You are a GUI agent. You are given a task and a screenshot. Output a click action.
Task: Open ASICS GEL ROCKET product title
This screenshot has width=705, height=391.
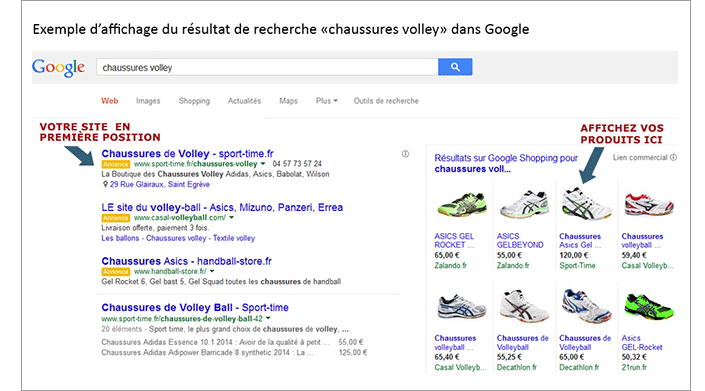pos(454,240)
